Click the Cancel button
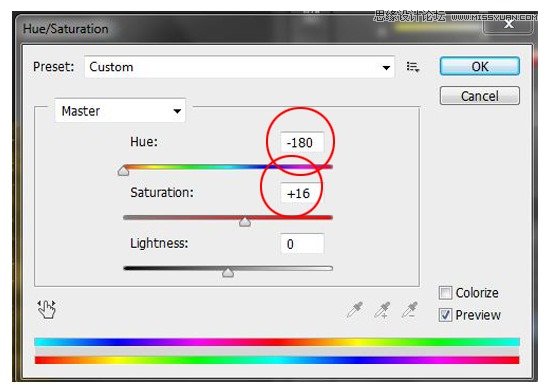Screen dimensions: 548x392 click(480, 96)
